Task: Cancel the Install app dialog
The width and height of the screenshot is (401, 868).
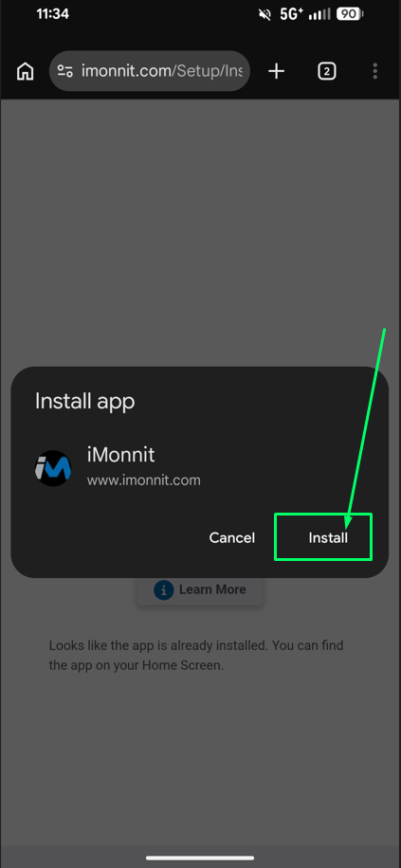Action: pyautogui.click(x=232, y=538)
